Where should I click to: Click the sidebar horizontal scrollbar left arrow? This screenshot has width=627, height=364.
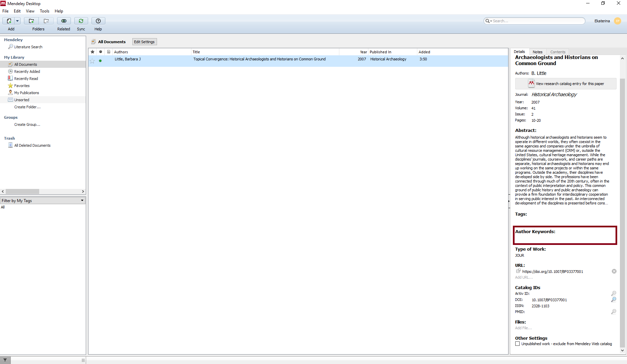point(3,191)
